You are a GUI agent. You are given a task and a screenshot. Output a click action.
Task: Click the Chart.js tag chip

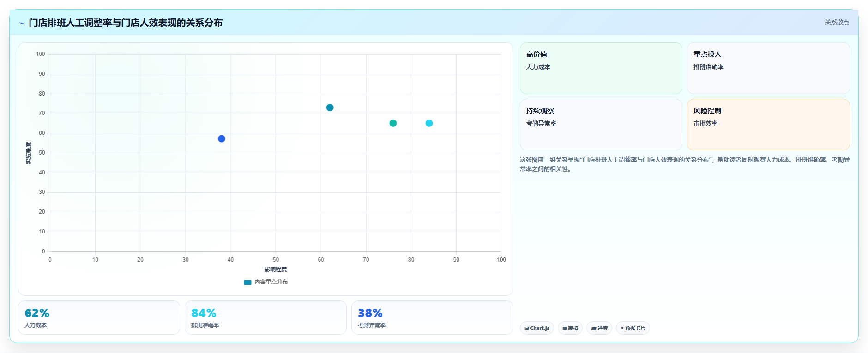(537, 328)
